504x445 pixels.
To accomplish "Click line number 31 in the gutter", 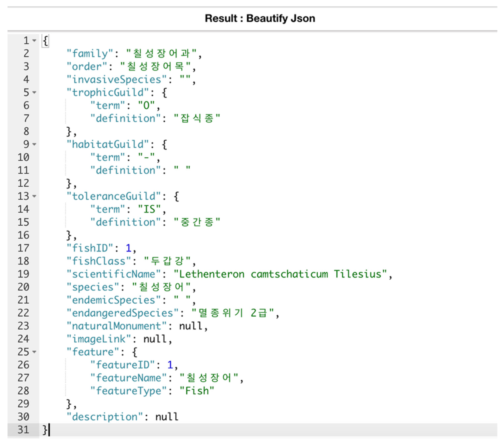I will click(23, 430).
